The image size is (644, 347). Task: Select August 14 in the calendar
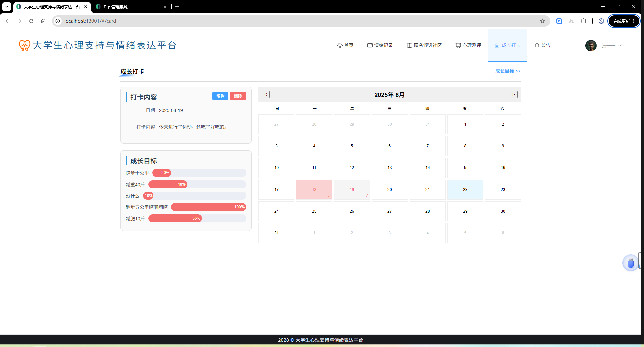pyautogui.click(x=427, y=168)
